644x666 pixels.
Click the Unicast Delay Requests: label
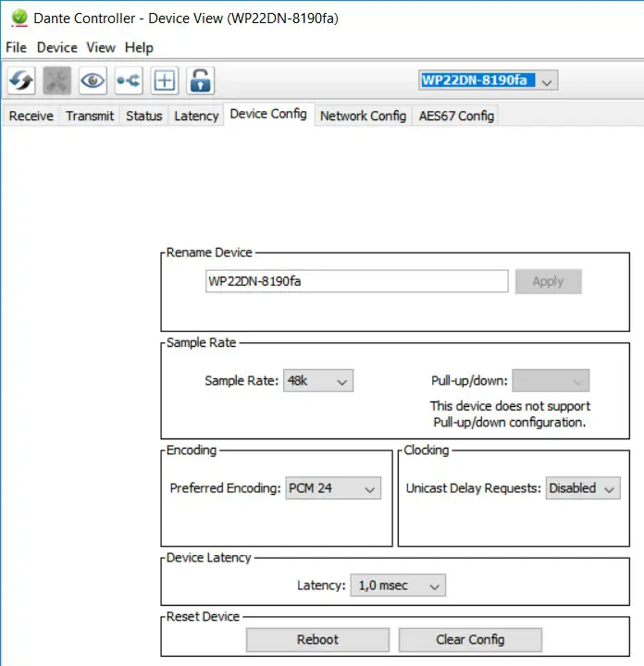click(x=473, y=488)
